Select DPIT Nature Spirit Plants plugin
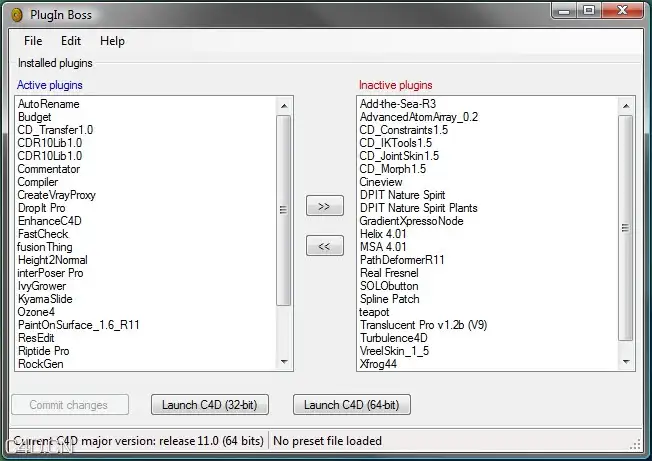Viewport: 652px width, 461px height. click(418, 208)
